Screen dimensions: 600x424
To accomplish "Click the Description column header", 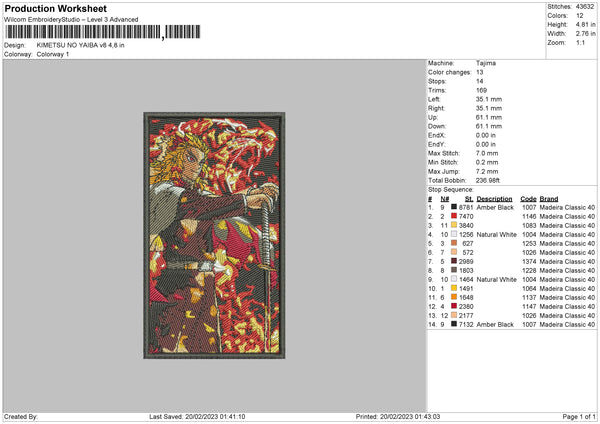I will point(494,199).
